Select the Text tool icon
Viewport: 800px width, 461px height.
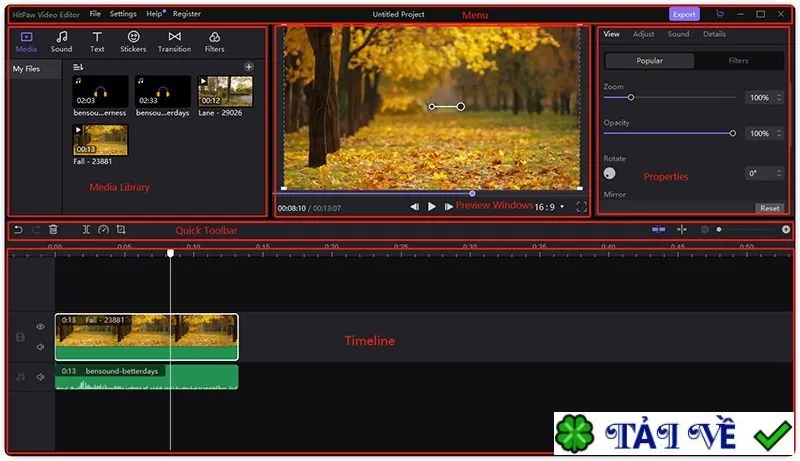tap(97, 41)
